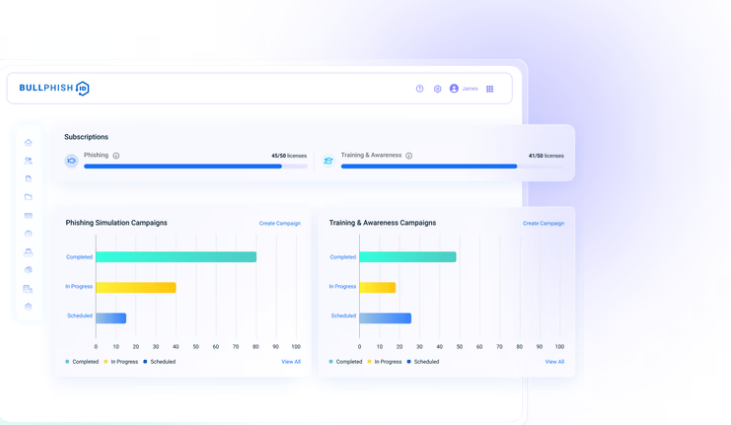Click the second-to-last sidebar icon

tap(28, 288)
